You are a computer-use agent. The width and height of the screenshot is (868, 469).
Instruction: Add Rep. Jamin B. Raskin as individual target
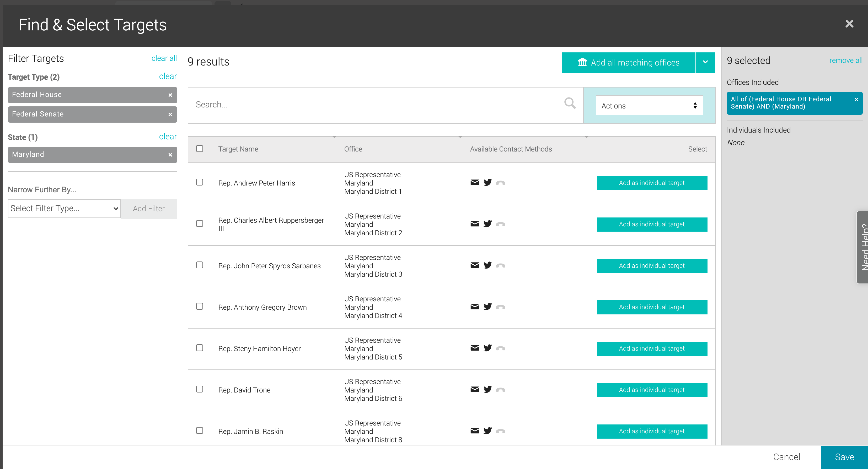click(652, 431)
